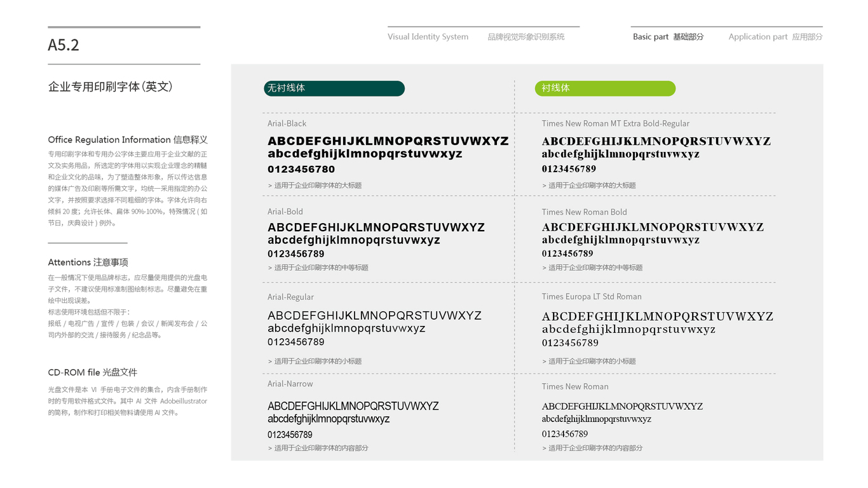The width and height of the screenshot is (868, 488).
Task: Click the digits sample under Arial-Bold
Action: (296, 254)
